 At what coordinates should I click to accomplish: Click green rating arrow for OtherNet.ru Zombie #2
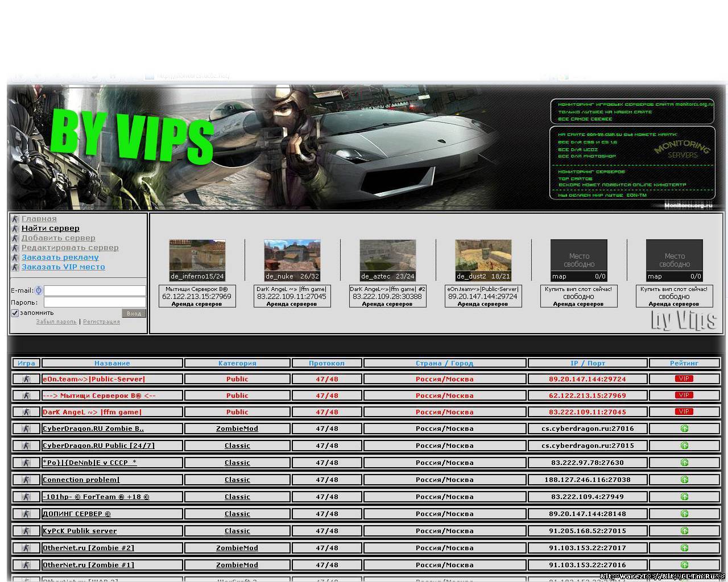(x=684, y=548)
